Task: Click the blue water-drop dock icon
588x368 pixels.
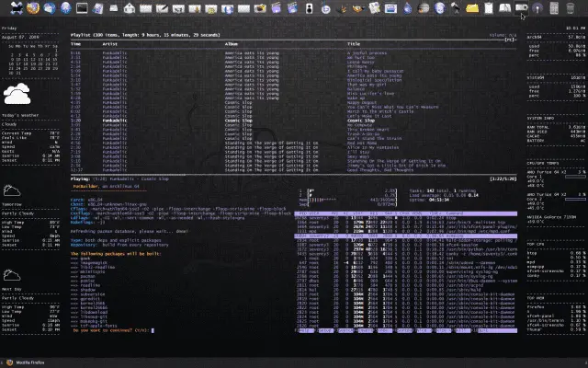Action: click(407, 8)
